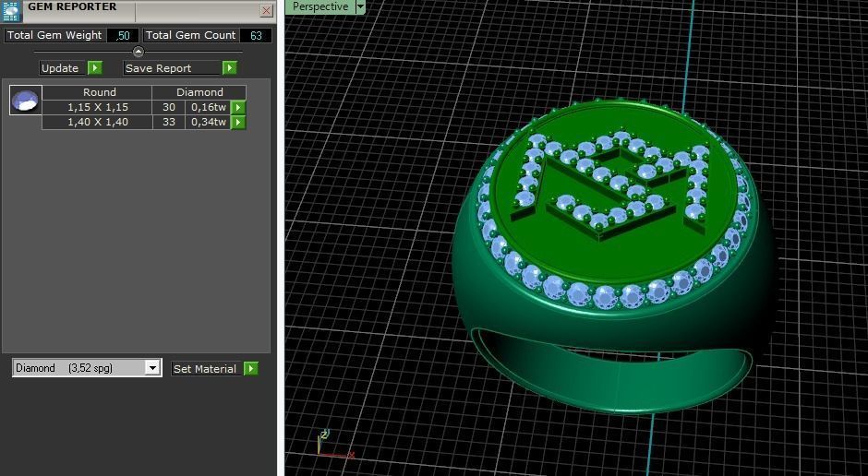This screenshot has width=868, height=476.
Task: Collapse the panel using the round arrow
Action: (139, 52)
